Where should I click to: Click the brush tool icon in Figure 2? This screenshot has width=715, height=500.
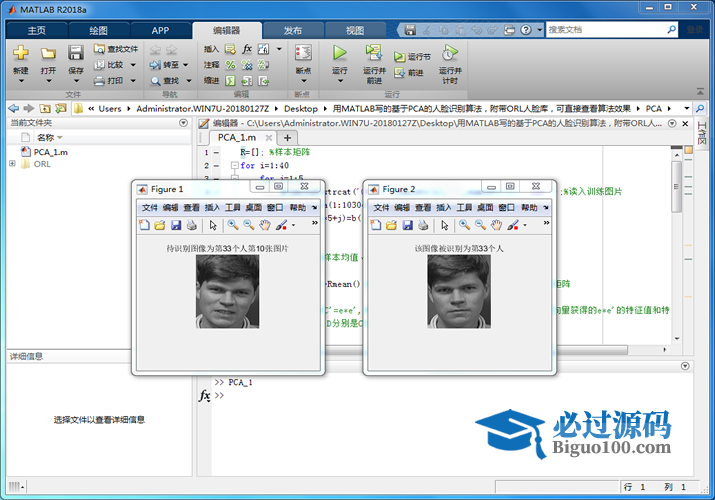click(x=513, y=225)
